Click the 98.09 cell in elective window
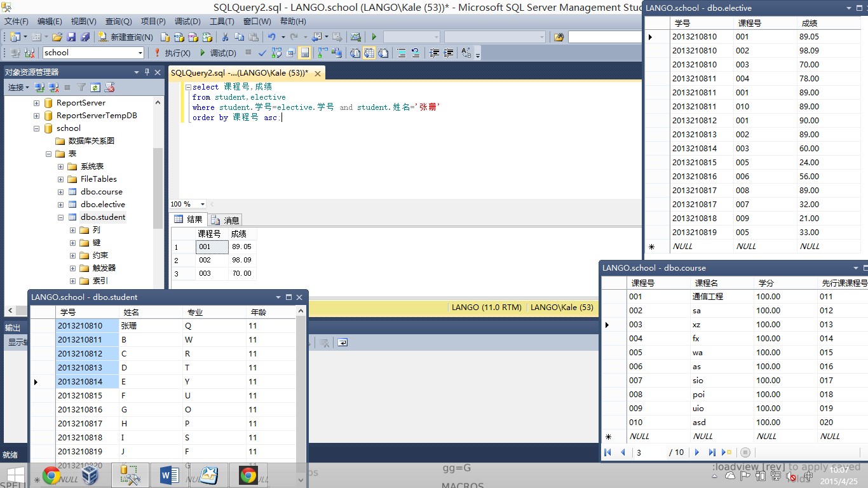 828,51
